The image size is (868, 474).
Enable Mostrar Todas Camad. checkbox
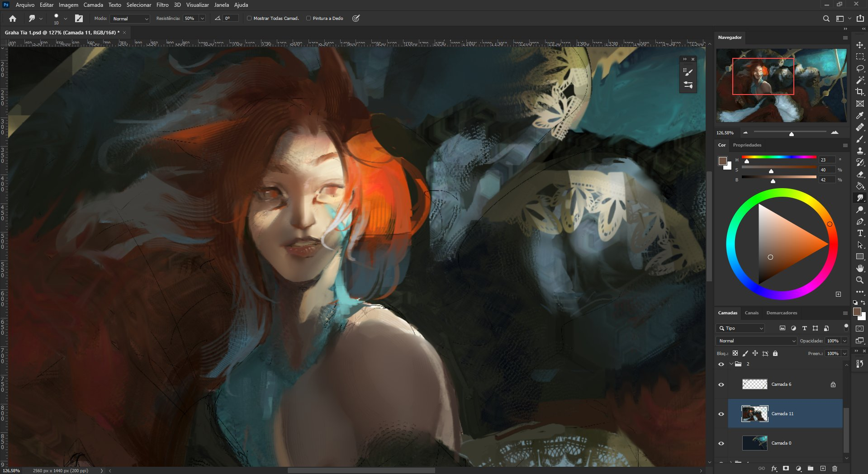pyautogui.click(x=249, y=19)
